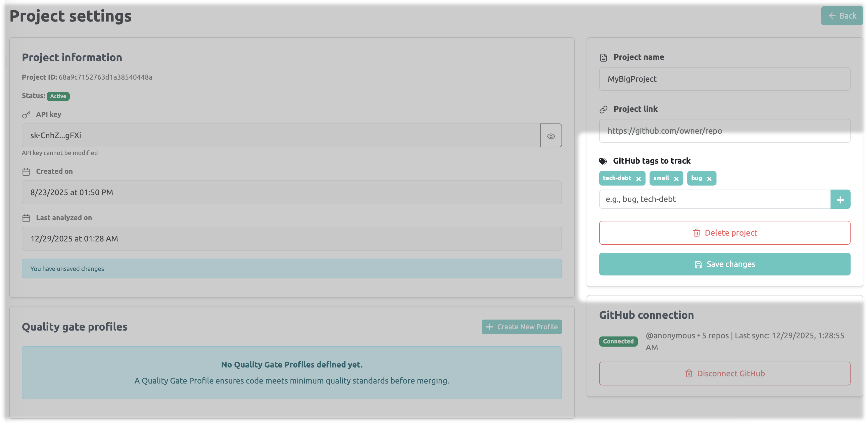The width and height of the screenshot is (868, 423).
Task: Click the Active status badge
Action: 58,96
